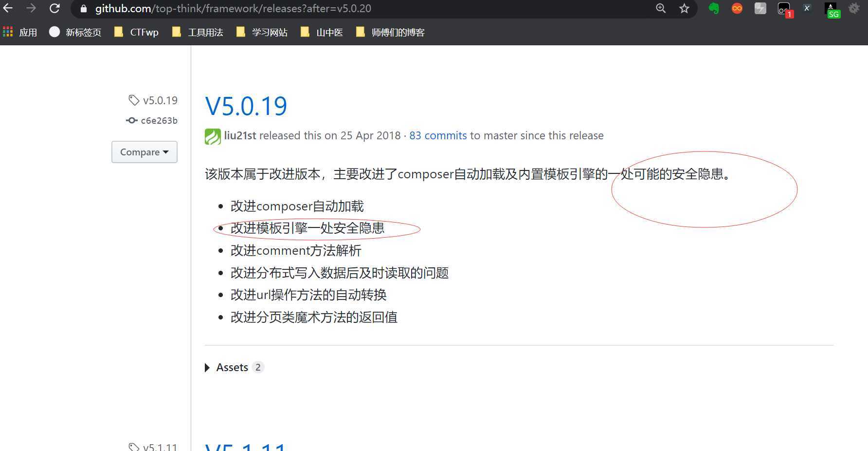This screenshot has height=451, width=868.
Task: Click text 改进composer自动加载
Action: point(297,206)
